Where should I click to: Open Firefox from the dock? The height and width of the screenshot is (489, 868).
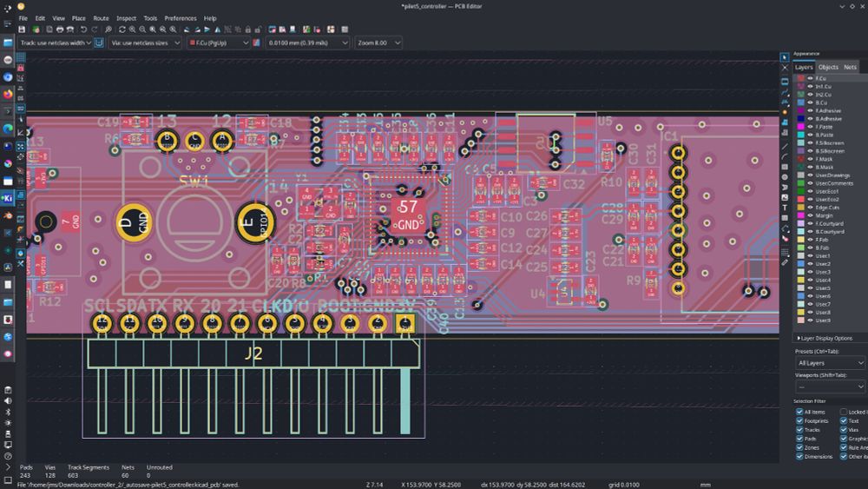(x=8, y=94)
